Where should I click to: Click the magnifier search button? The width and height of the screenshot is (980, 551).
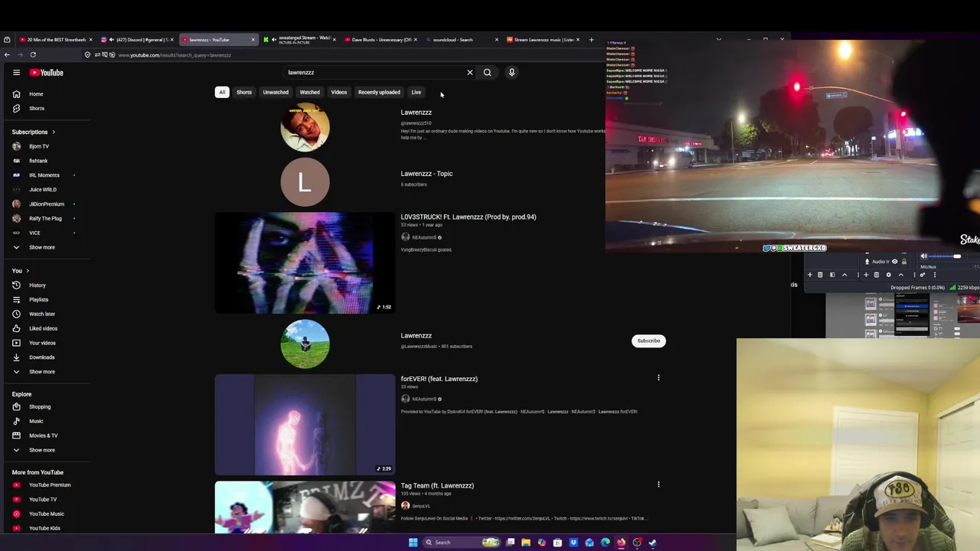point(487,73)
